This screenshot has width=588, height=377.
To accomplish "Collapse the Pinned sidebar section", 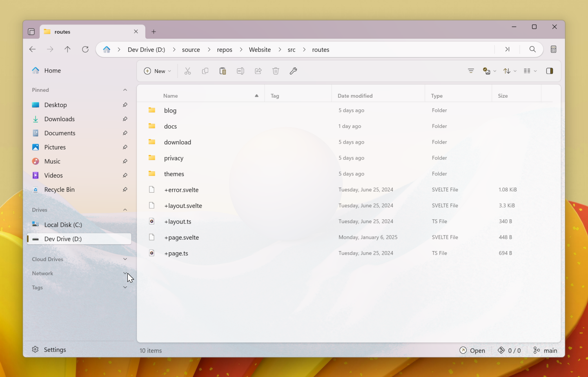I will [125, 90].
